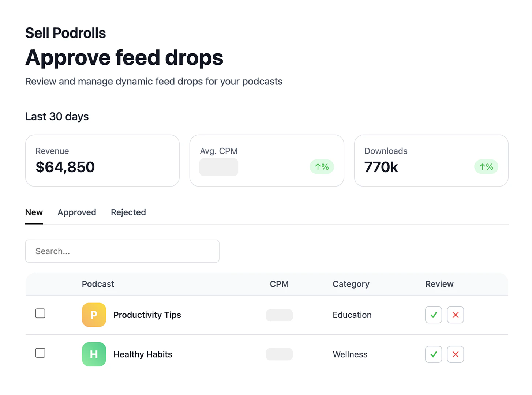Click the Downloads trend badge
The height and width of the screenshot is (395, 532).
pos(486,167)
